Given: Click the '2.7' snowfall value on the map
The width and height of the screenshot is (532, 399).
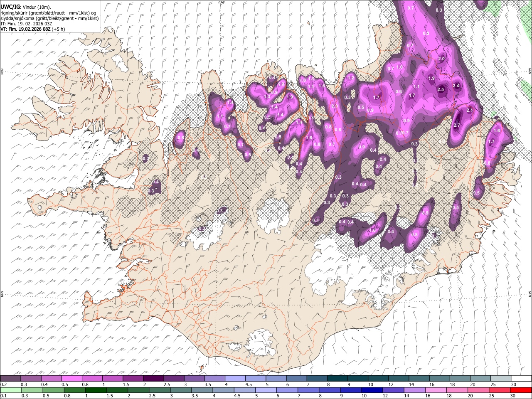Looking at the screenshot, I should pos(457,126).
